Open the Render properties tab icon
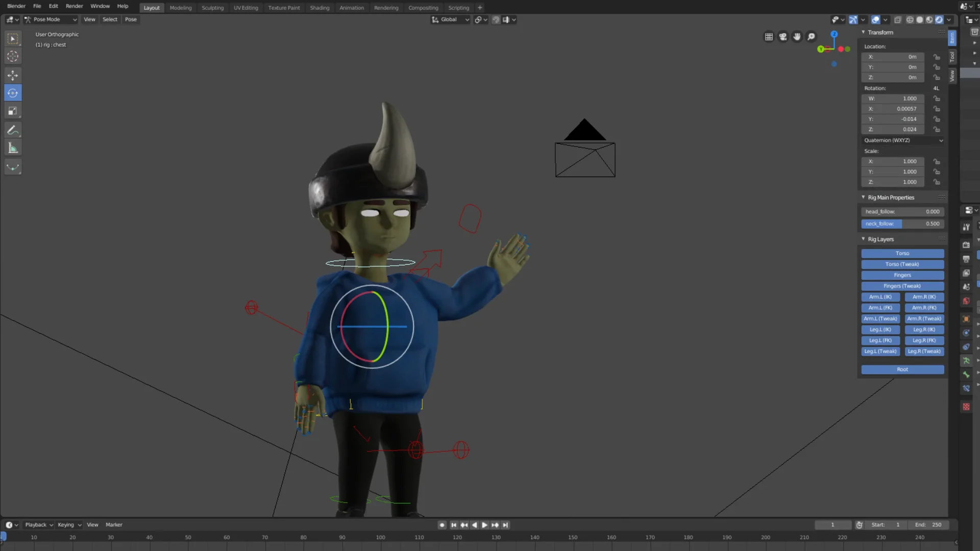The width and height of the screenshot is (980, 551). [966, 245]
